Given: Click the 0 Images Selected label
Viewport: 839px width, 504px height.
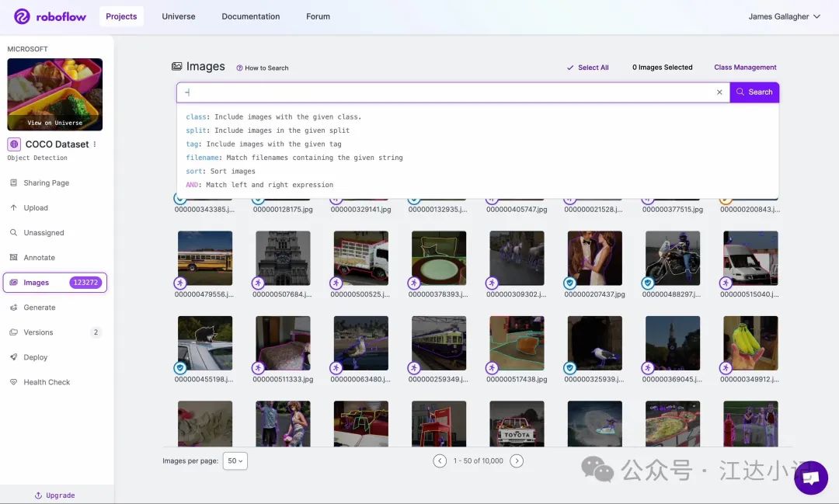Looking at the screenshot, I should [x=663, y=68].
